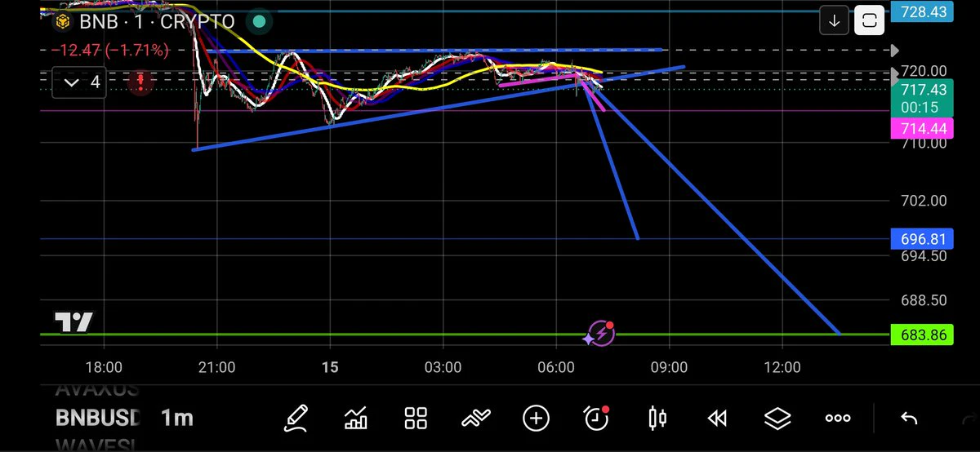
Task: Open the alert clock icon
Action: tap(597, 418)
